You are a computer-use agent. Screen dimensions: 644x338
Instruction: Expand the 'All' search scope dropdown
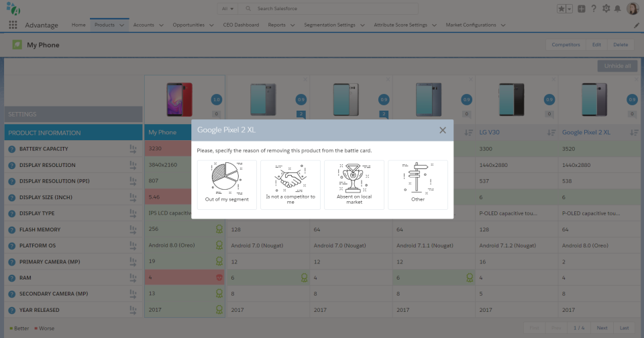(x=228, y=9)
